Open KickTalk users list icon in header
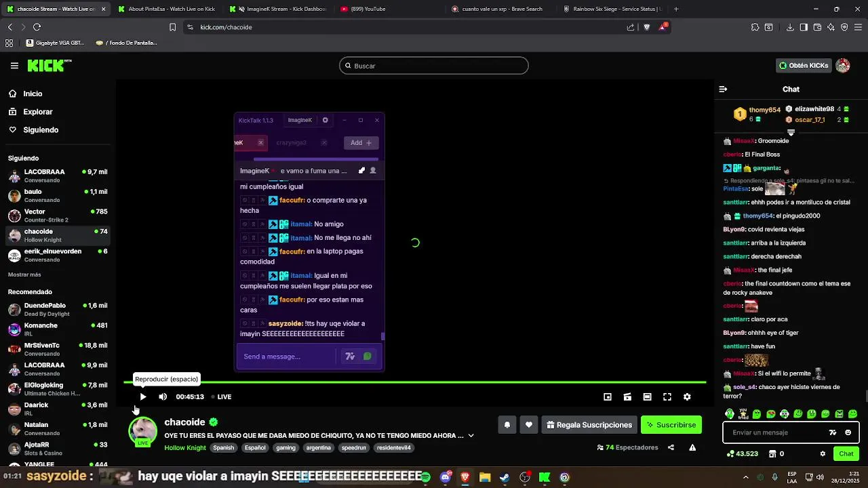 pyautogui.click(x=373, y=171)
